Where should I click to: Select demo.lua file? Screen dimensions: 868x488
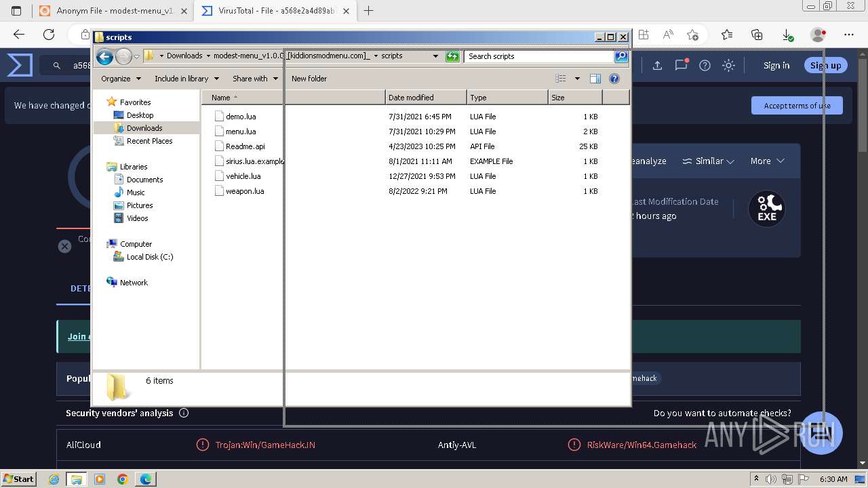pos(241,117)
